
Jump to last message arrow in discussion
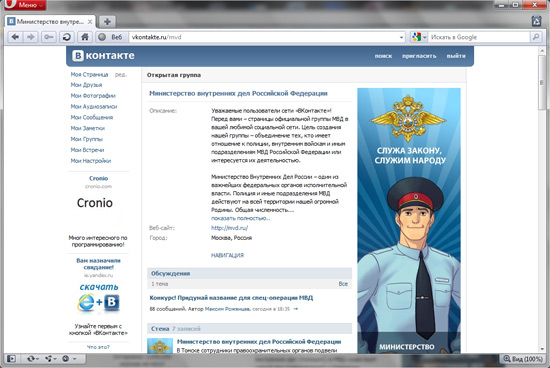pos(296,309)
